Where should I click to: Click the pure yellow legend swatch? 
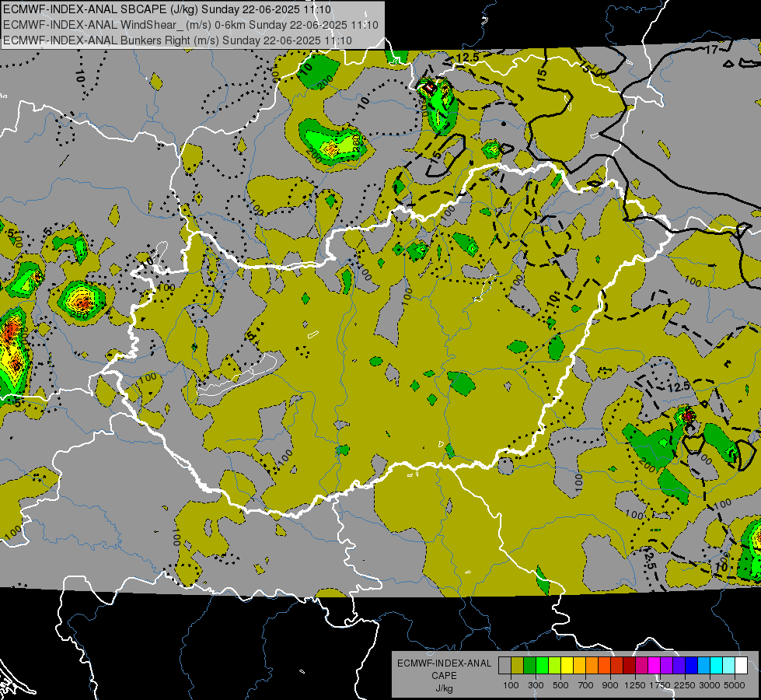567,666
